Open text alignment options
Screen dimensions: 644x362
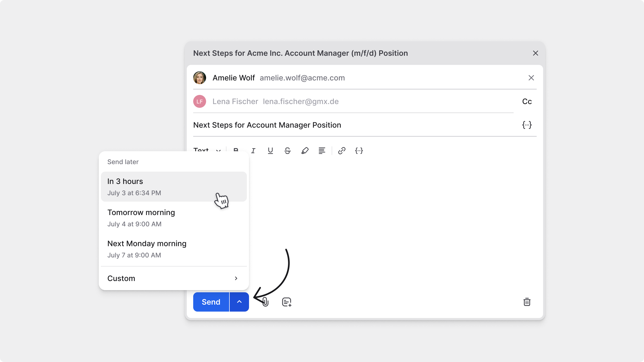coord(322,151)
